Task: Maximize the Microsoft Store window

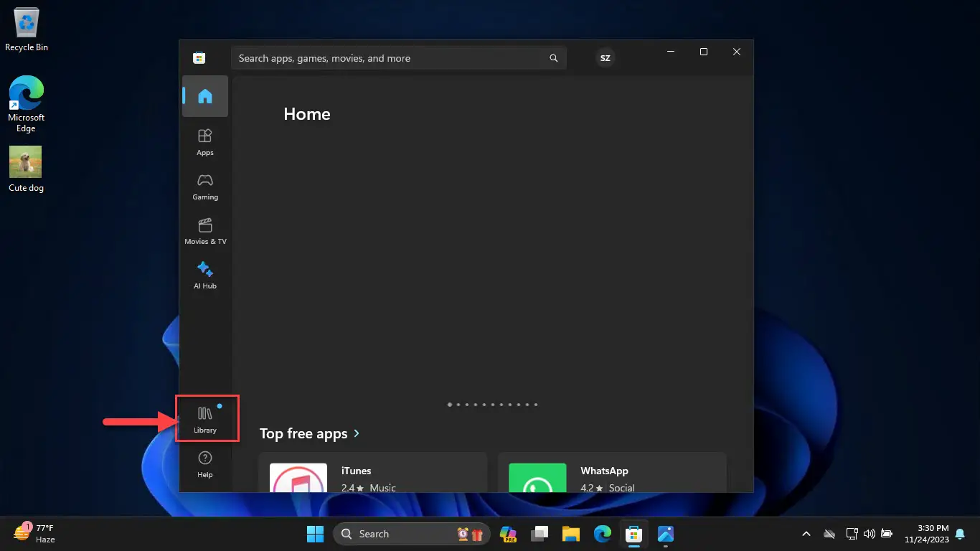Action: [704, 52]
